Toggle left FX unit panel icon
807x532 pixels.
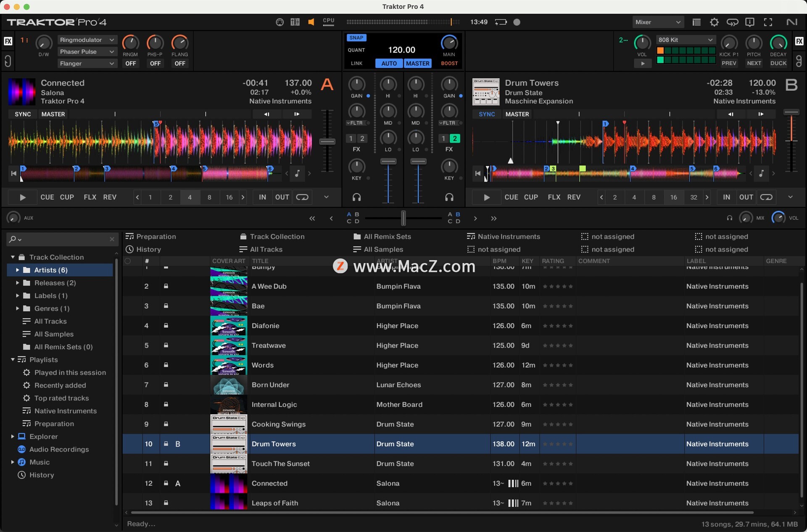tap(8, 41)
